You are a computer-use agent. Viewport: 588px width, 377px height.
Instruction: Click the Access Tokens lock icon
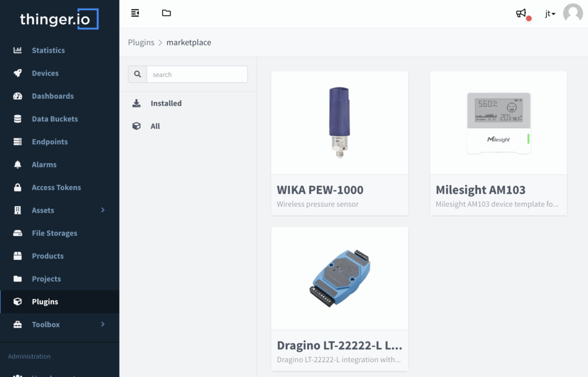(x=18, y=187)
